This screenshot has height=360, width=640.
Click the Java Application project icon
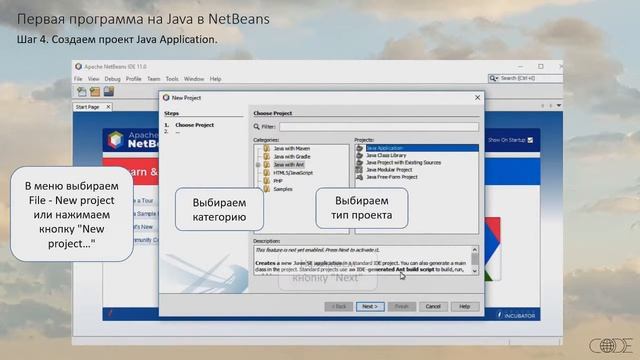(360, 148)
